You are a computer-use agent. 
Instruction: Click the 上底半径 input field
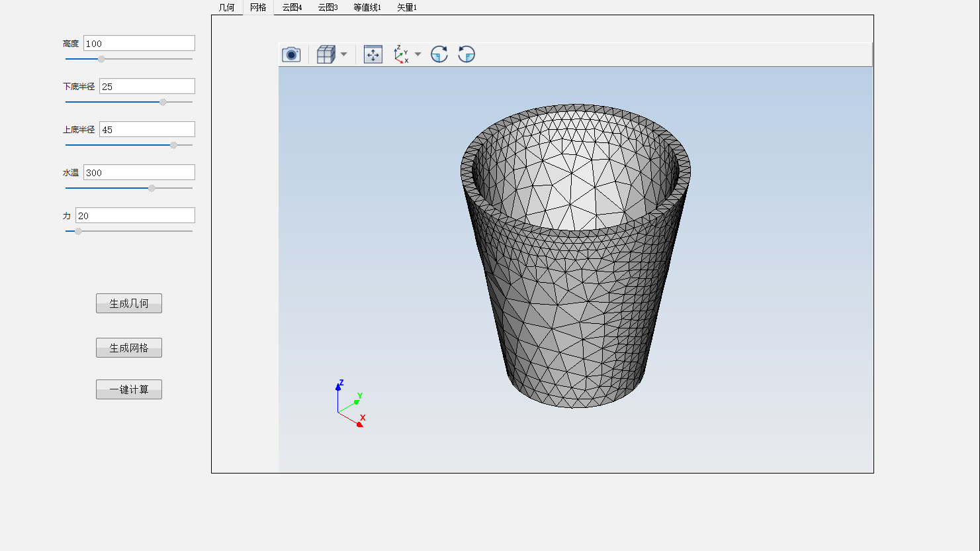pyautogui.click(x=147, y=129)
